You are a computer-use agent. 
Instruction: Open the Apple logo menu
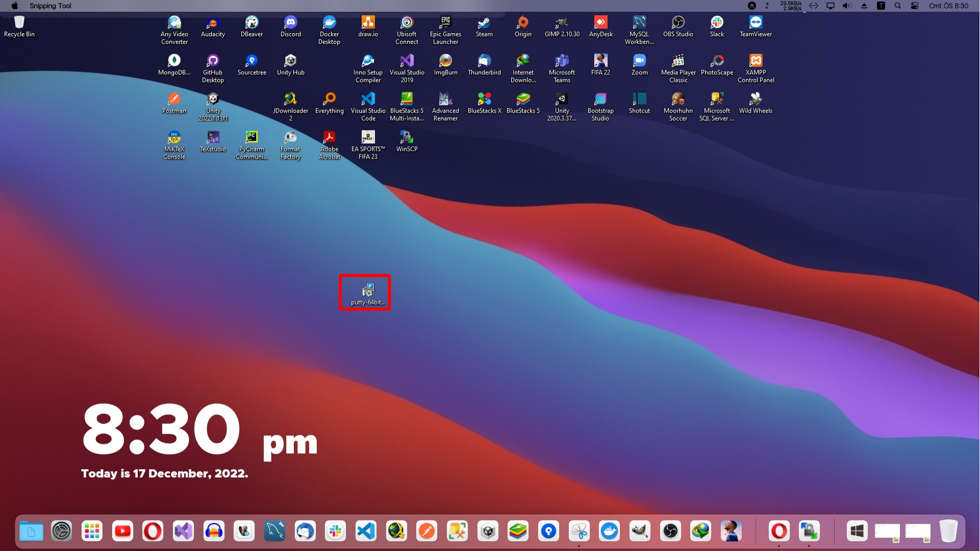point(15,6)
